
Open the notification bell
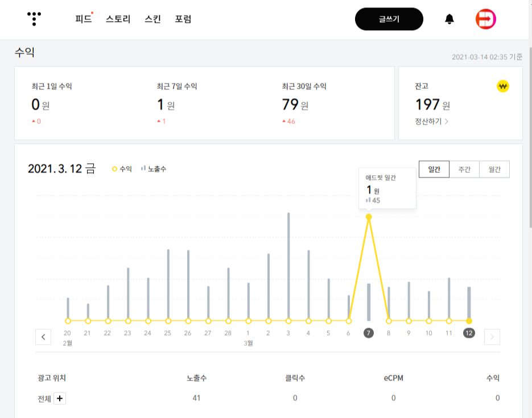(x=449, y=19)
